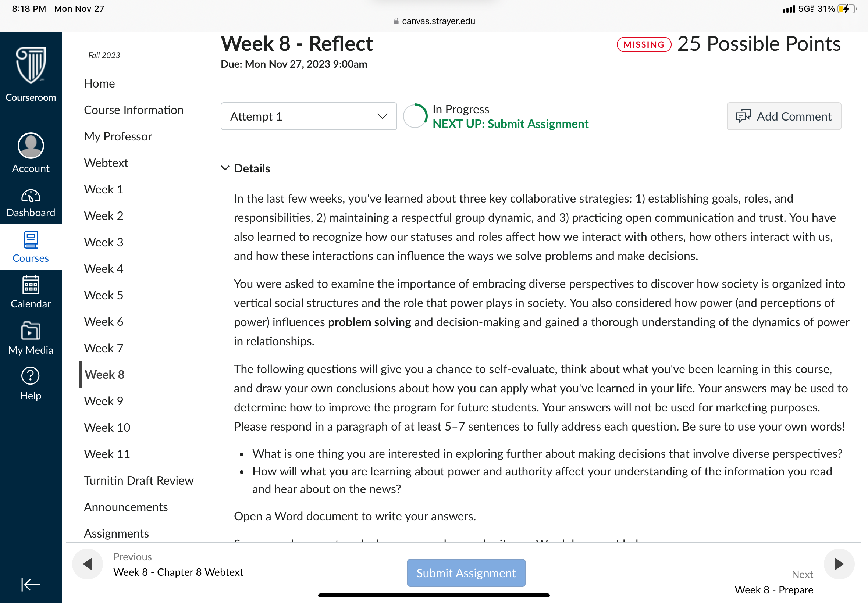Open the Calendar icon
The image size is (868, 603).
coord(31,285)
